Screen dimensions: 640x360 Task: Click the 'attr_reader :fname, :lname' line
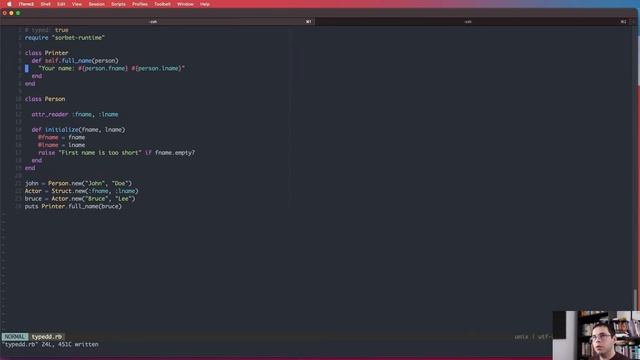[x=75, y=115]
